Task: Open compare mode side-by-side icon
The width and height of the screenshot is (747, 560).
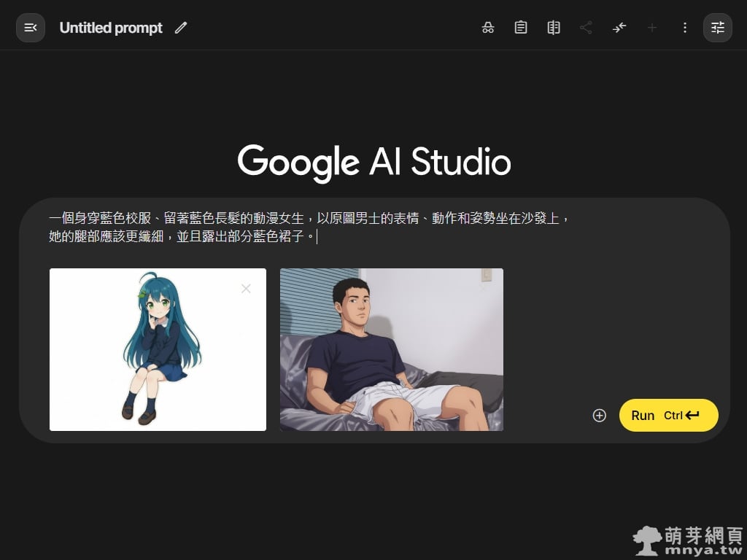Action: pyautogui.click(x=554, y=28)
